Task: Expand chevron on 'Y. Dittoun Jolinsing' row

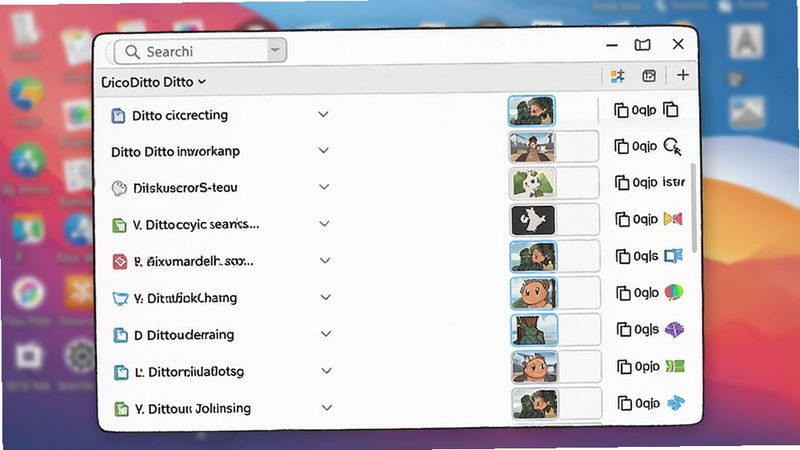Action: coord(327,408)
